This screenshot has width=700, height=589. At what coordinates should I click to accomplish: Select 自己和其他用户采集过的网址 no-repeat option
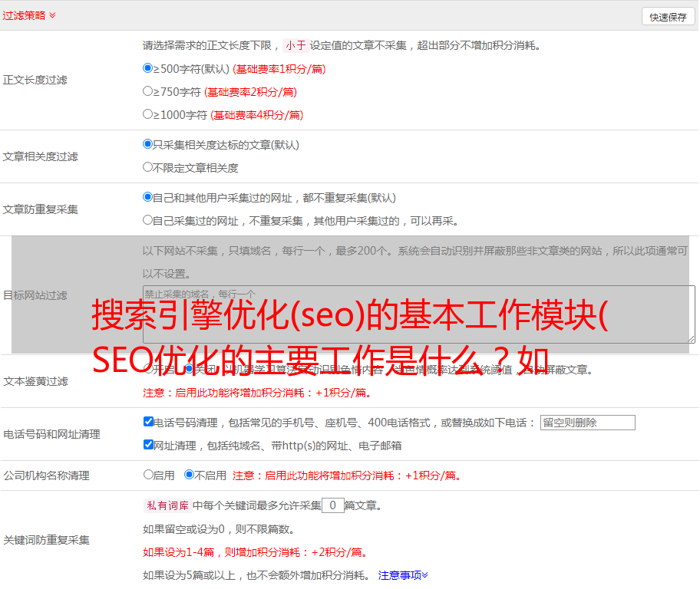click(148, 197)
